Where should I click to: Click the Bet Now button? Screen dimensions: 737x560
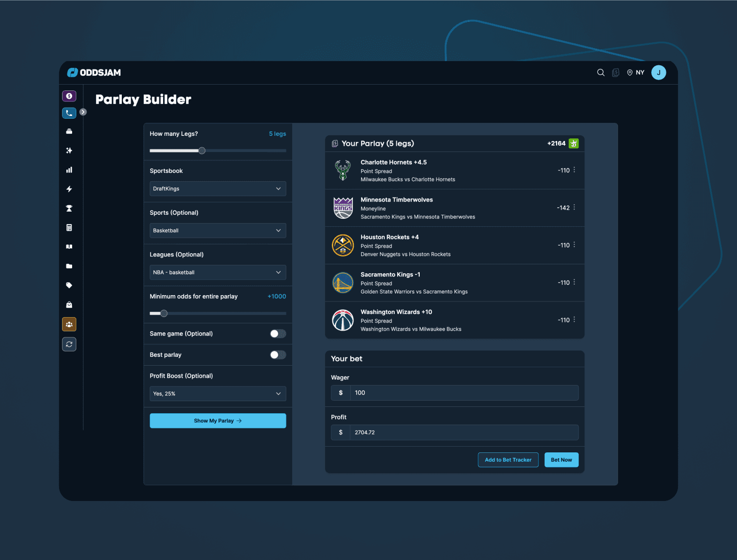coord(561,460)
